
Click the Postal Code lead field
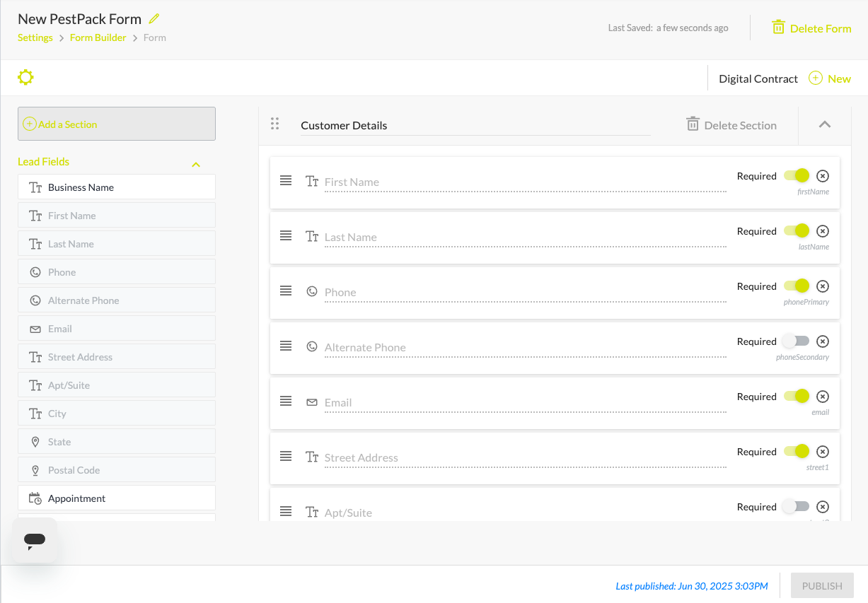pyautogui.click(x=117, y=470)
